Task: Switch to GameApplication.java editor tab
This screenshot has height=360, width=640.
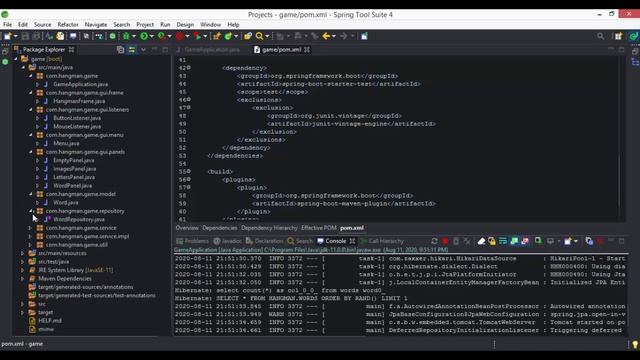Action: point(212,50)
